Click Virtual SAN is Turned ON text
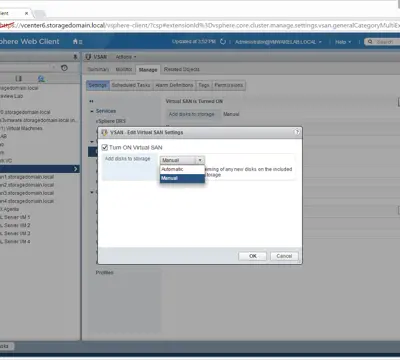Image resolution: width=400 pixels, height=360 pixels. (x=194, y=101)
